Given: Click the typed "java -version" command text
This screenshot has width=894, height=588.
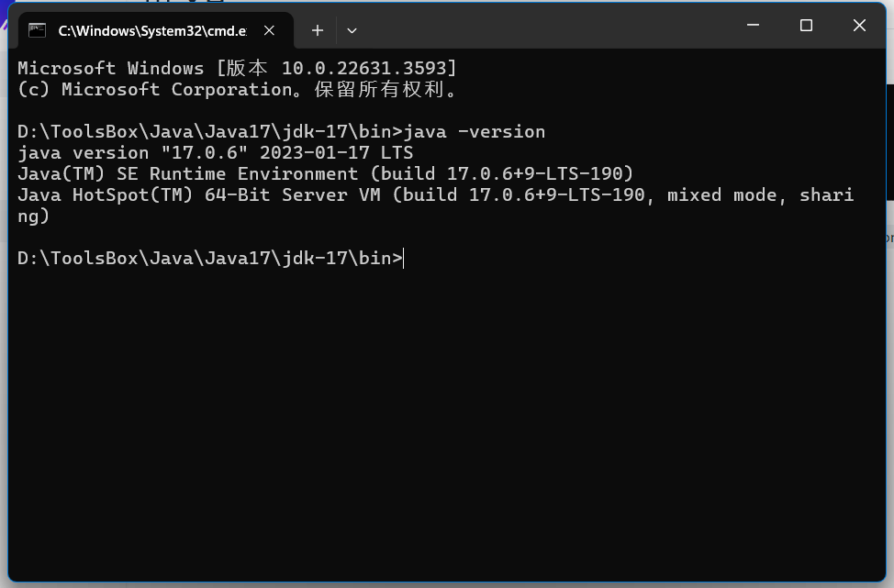Looking at the screenshot, I should coord(475,132).
